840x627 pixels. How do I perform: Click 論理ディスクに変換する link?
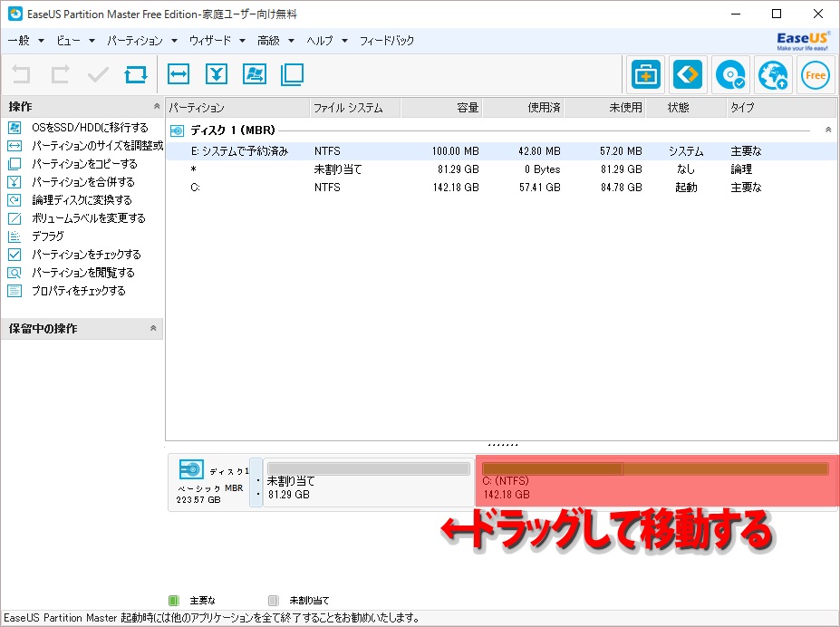[x=82, y=200]
